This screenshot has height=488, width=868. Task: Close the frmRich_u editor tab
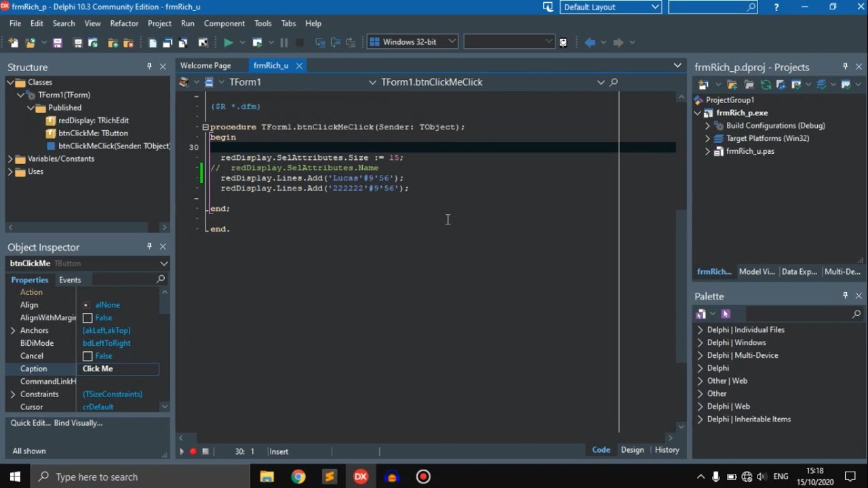(x=299, y=66)
